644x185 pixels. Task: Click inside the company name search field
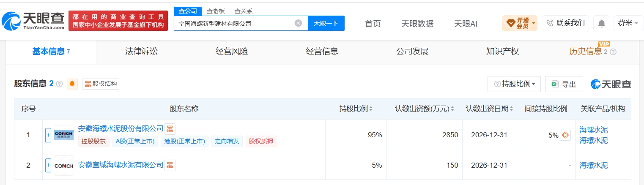pos(235,23)
